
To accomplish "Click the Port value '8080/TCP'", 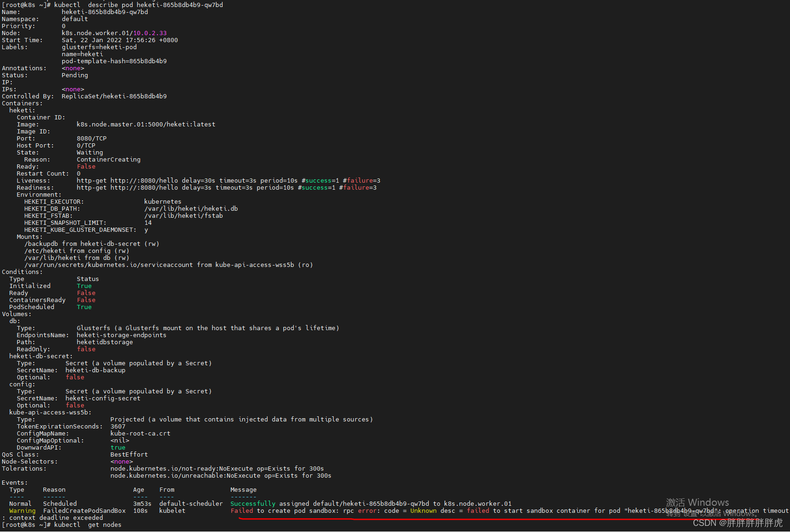I will 92,139.
